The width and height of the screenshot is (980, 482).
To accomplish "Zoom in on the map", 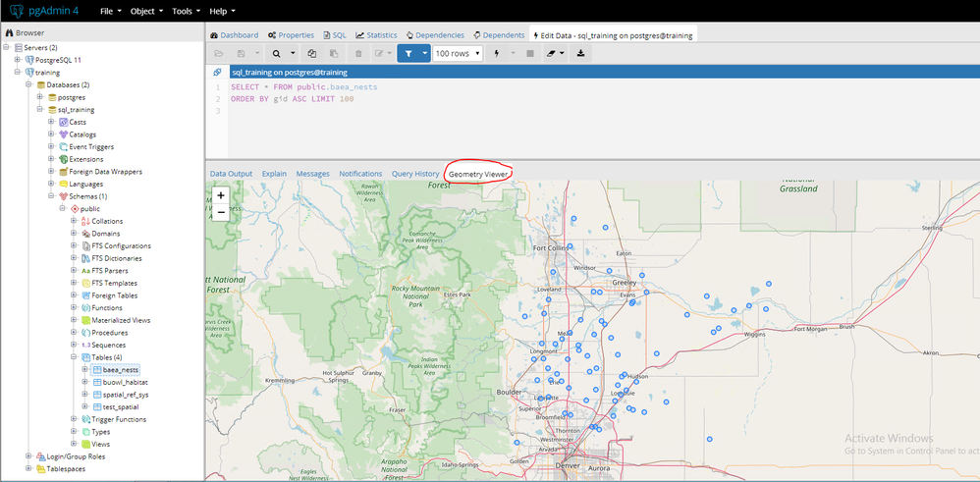I will pyautogui.click(x=221, y=195).
